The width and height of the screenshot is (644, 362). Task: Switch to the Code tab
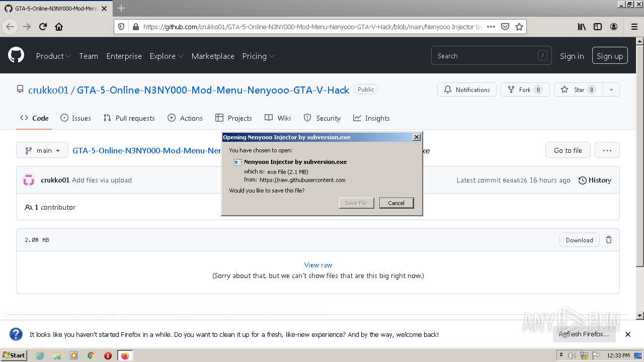34,118
